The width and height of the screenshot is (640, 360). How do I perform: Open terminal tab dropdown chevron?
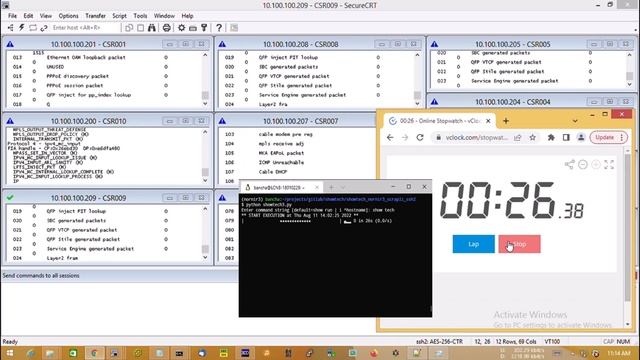pos(343,187)
